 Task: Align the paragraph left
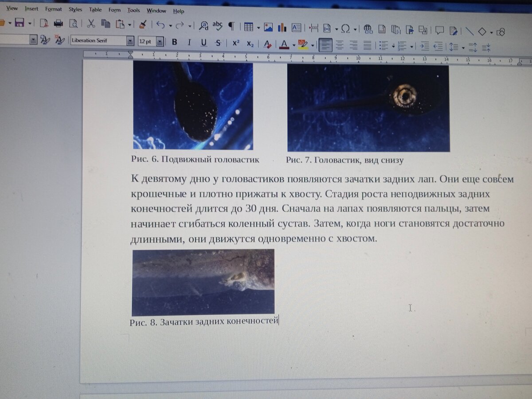tap(325, 45)
